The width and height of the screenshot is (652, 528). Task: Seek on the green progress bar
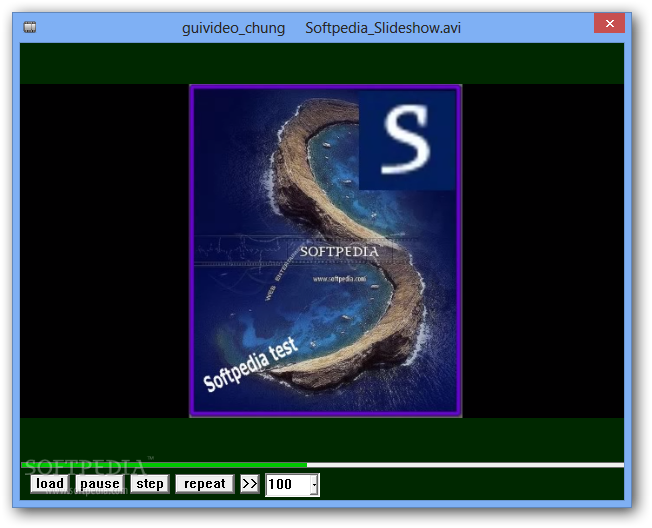coord(322,465)
